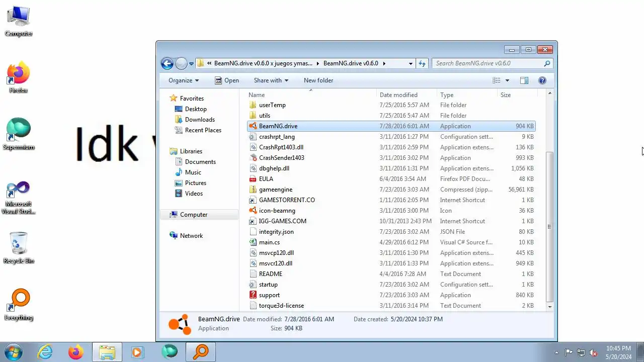The image size is (644, 362).
Task: Click the Explorer Back arrow button
Action: click(167, 63)
